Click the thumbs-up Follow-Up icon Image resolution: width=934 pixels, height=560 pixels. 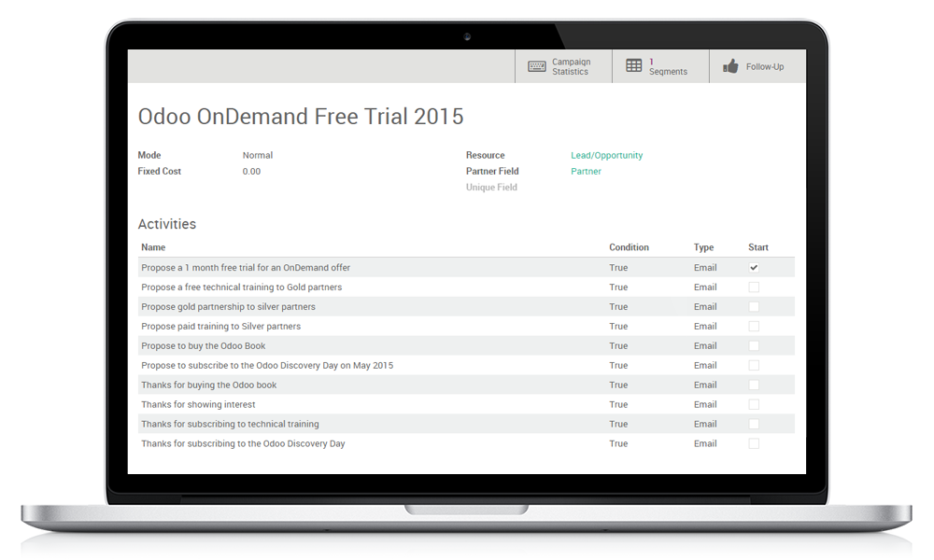click(730, 66)
